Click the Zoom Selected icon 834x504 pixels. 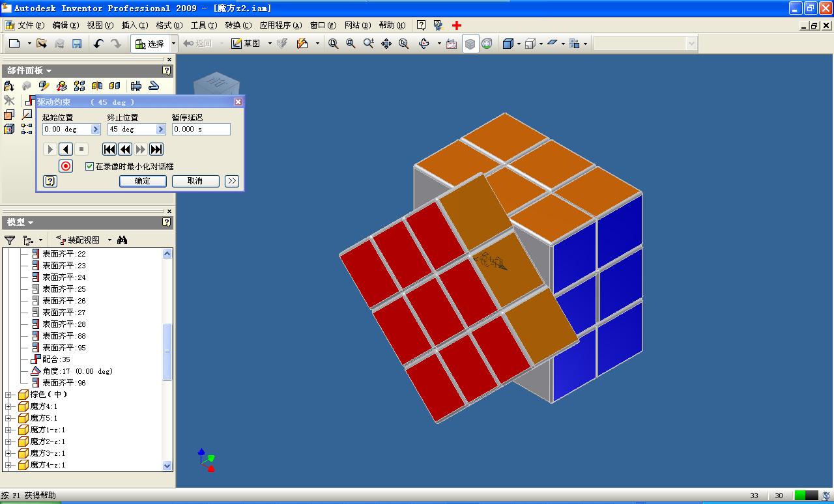coord(403,44)
